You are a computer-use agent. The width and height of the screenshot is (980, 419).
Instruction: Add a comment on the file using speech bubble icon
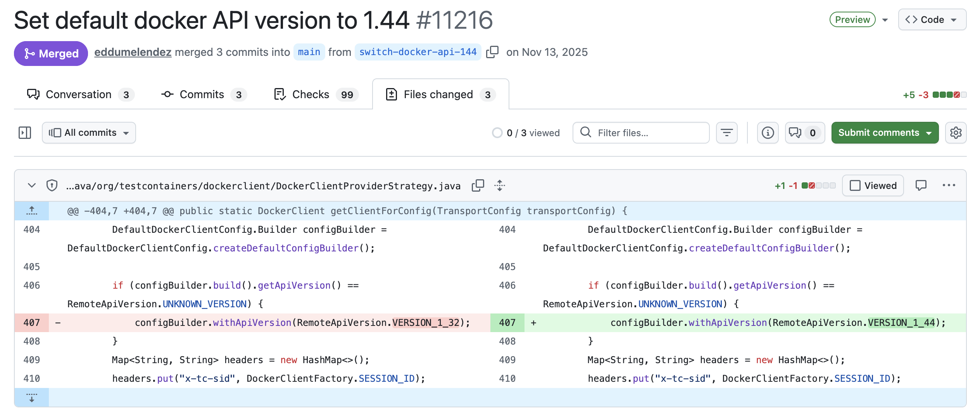921,185
